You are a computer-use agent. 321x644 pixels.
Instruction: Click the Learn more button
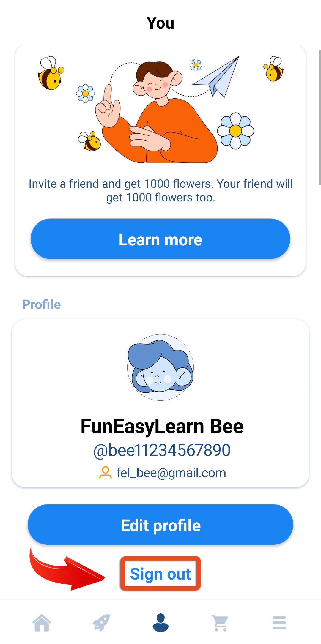(x=160, y=239)
